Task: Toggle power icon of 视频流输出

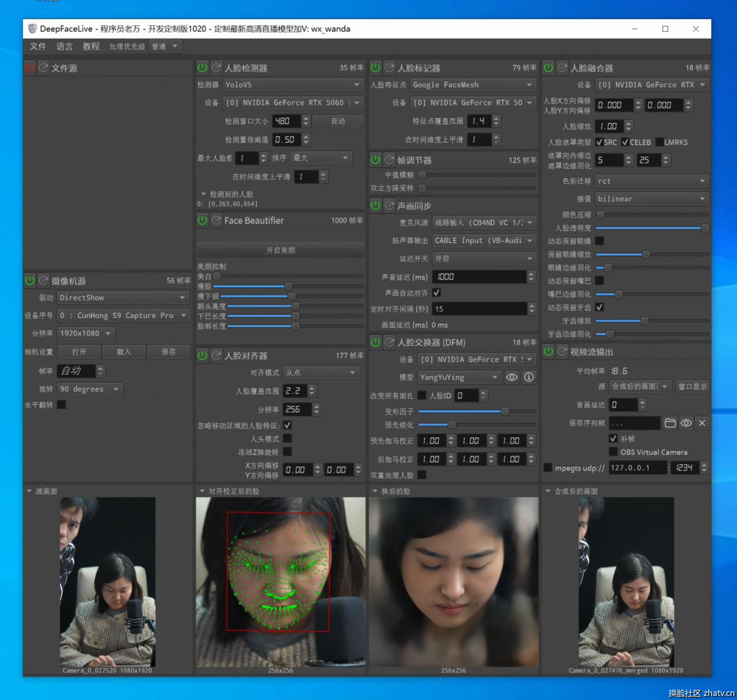Action: [x=548, y=352]
